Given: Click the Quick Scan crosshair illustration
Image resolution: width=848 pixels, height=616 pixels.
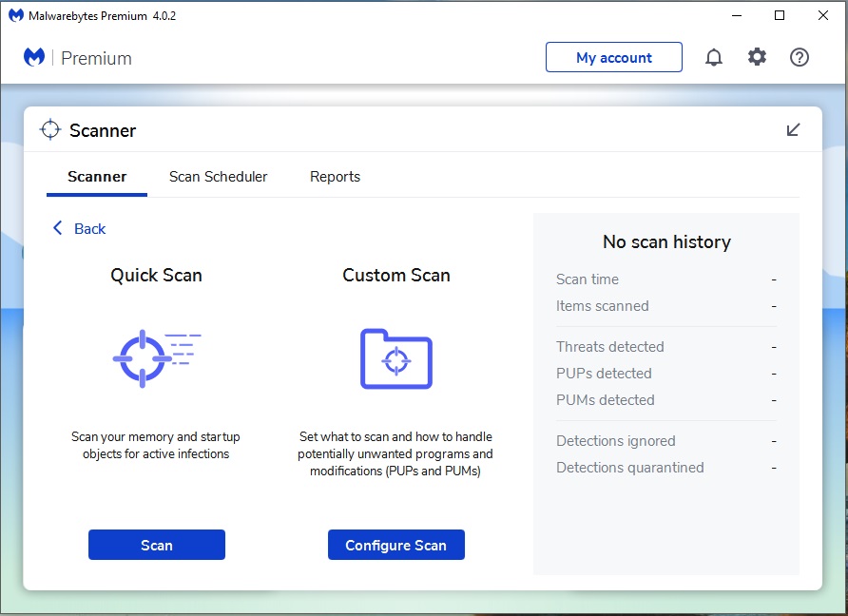Looking at the screenshot, I should [x=157, y=358].
